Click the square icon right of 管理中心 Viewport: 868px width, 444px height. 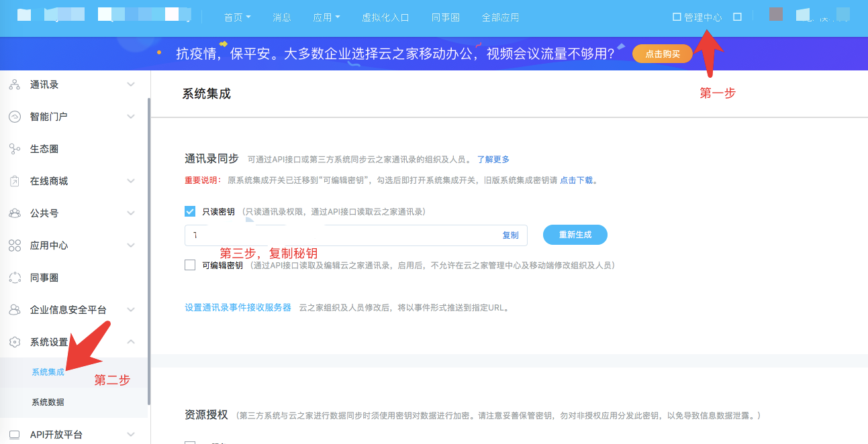pyautogui.click(x=737, y=17)
